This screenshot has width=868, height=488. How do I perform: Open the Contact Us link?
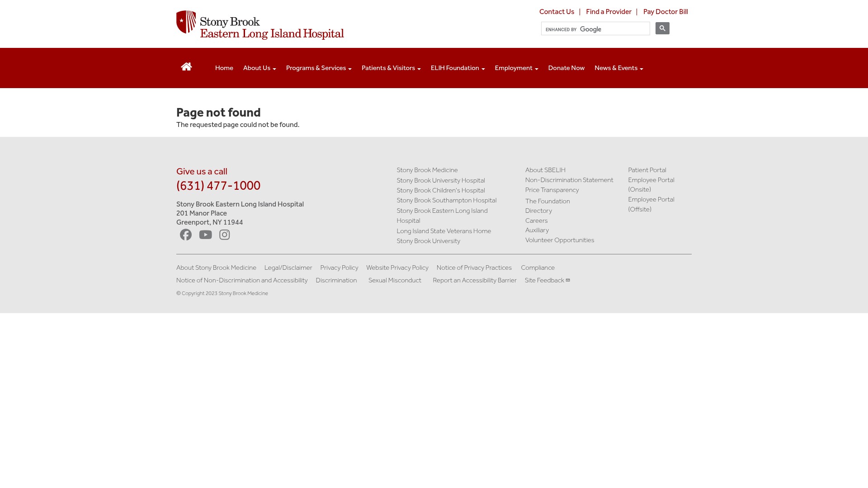(x=557, y=12)
